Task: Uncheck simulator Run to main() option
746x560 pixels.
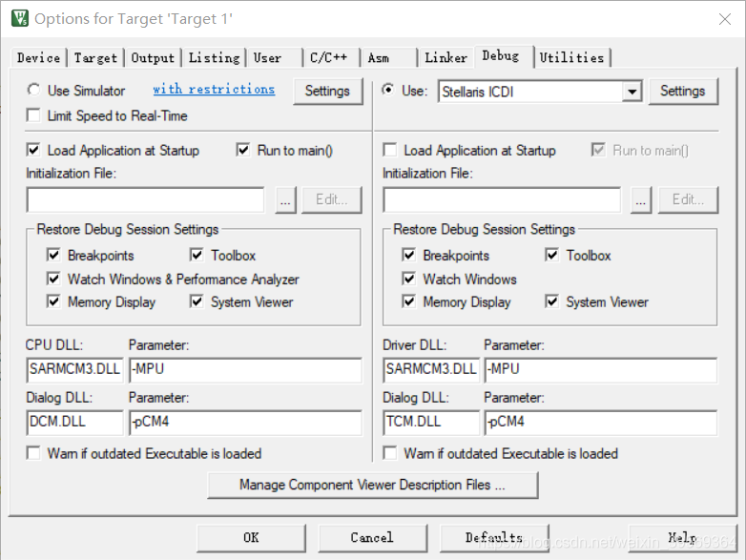Action: [243, 150]
